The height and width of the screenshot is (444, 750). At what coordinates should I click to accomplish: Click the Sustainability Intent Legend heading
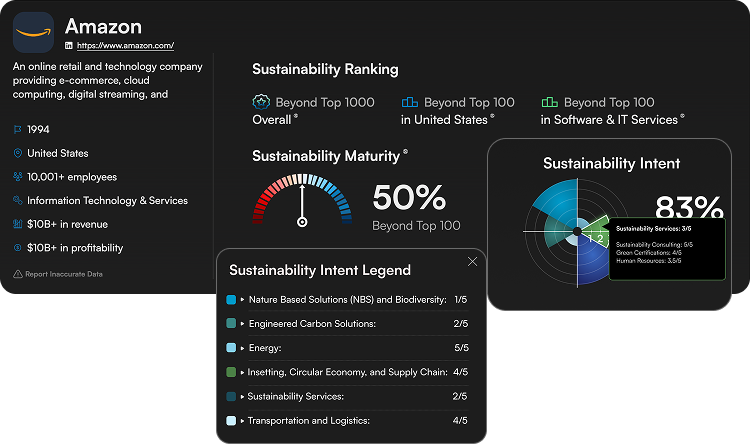[x=320, y=270]
